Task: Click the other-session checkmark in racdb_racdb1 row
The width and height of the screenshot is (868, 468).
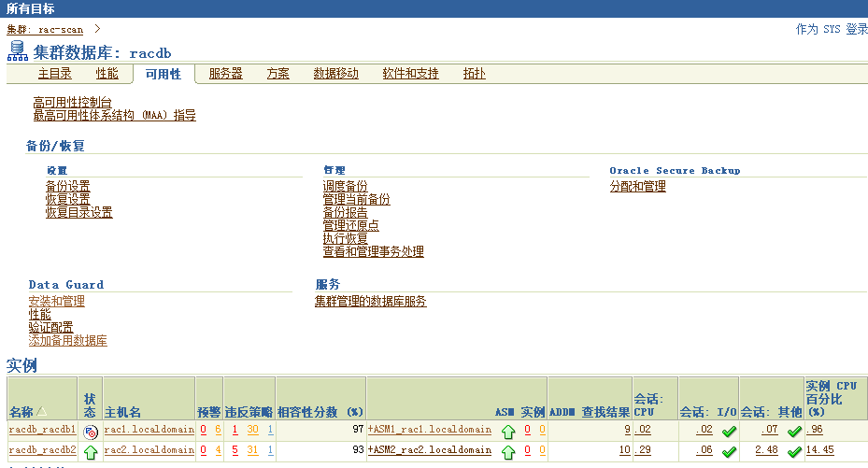Action: coord(794,432)
